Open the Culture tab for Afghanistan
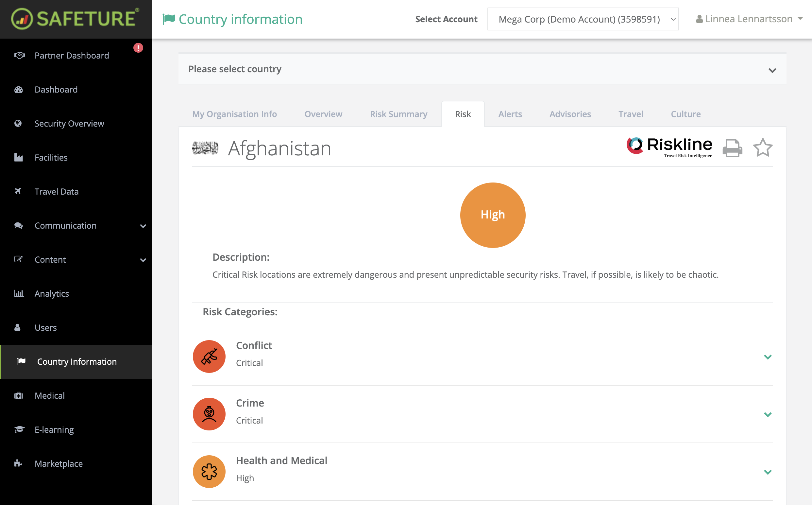Screen dimensions: 812x505 685,114
